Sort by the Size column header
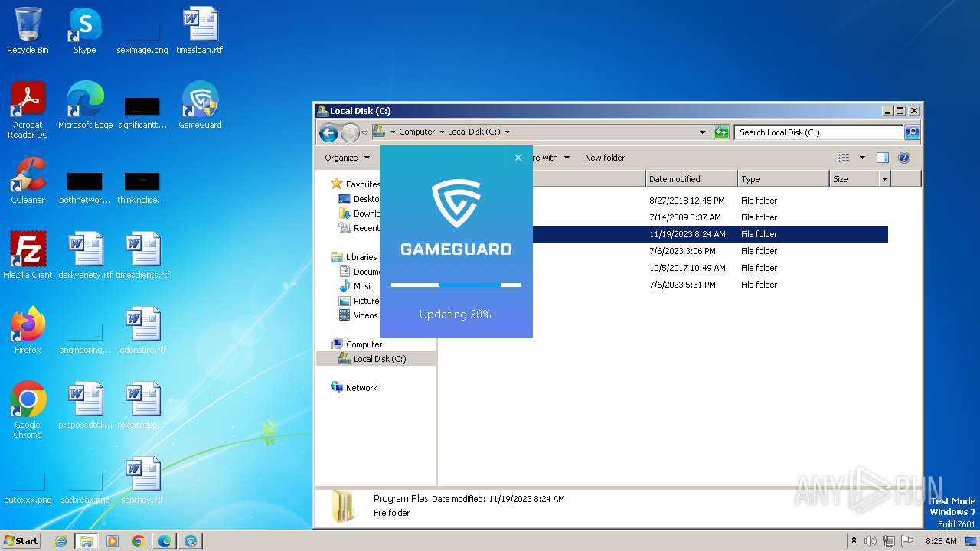The width and height of the screenshot is (980, 551). pos(854,179)
